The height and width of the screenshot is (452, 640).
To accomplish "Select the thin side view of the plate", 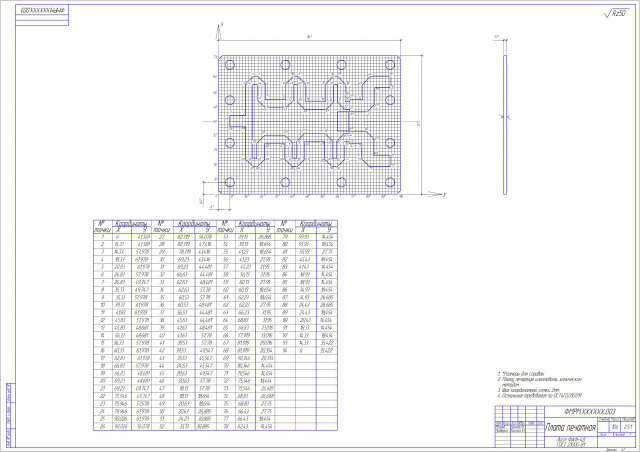I will pyautogui.click(x=505, y=125).
